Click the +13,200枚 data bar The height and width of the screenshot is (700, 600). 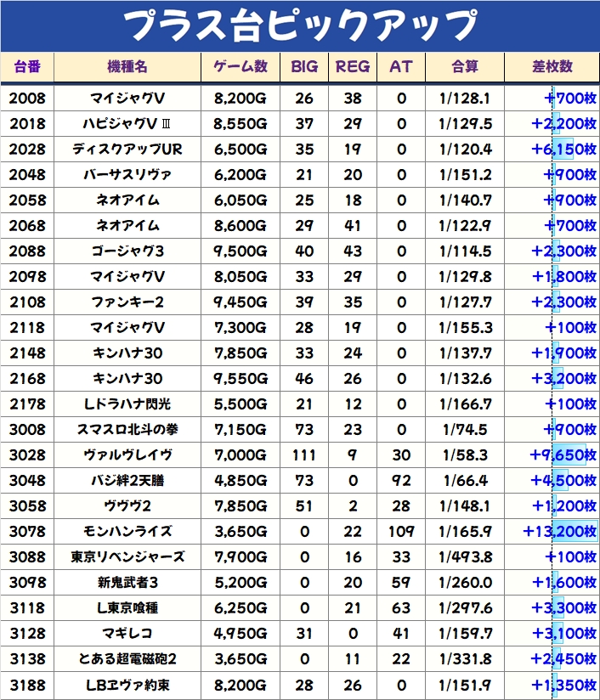tap(559, 532)
